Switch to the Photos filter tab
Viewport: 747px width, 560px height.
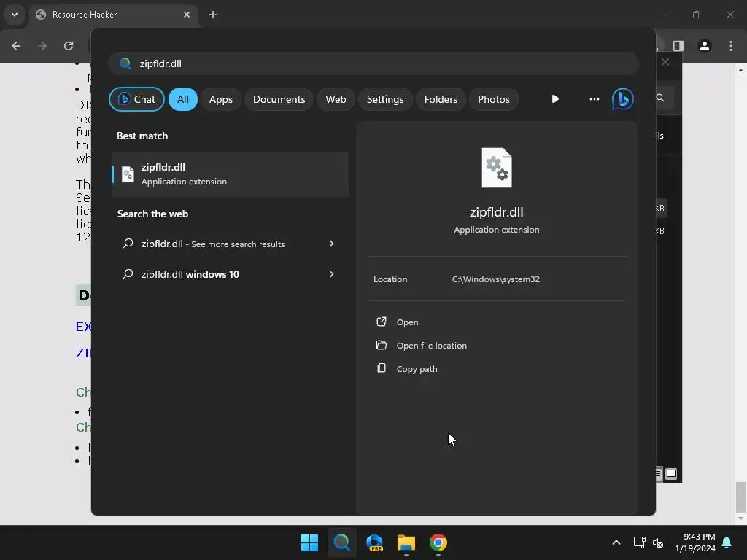(x=494, y=99)
